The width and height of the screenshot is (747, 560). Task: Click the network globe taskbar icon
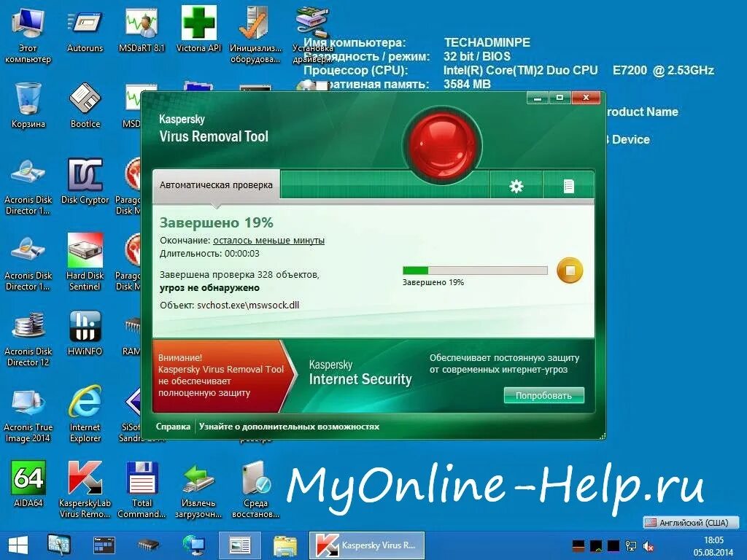(x=194, y=545)
